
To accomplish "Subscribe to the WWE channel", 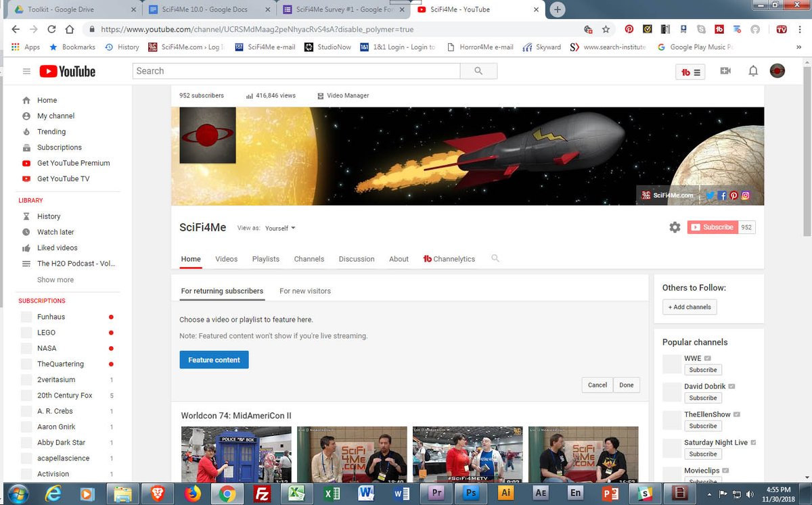I will coord(703,370).
